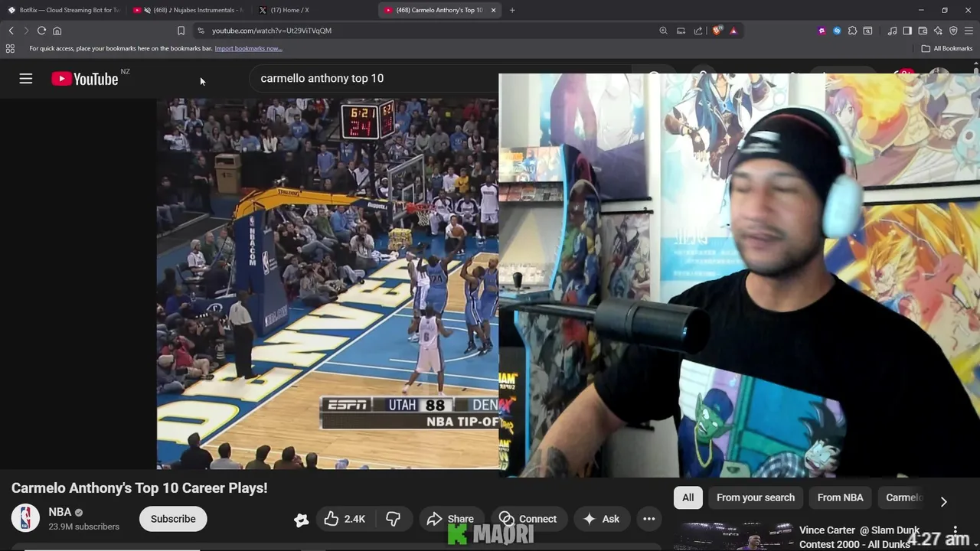Toggle the browser sidebar panel icon

(907, 31)
